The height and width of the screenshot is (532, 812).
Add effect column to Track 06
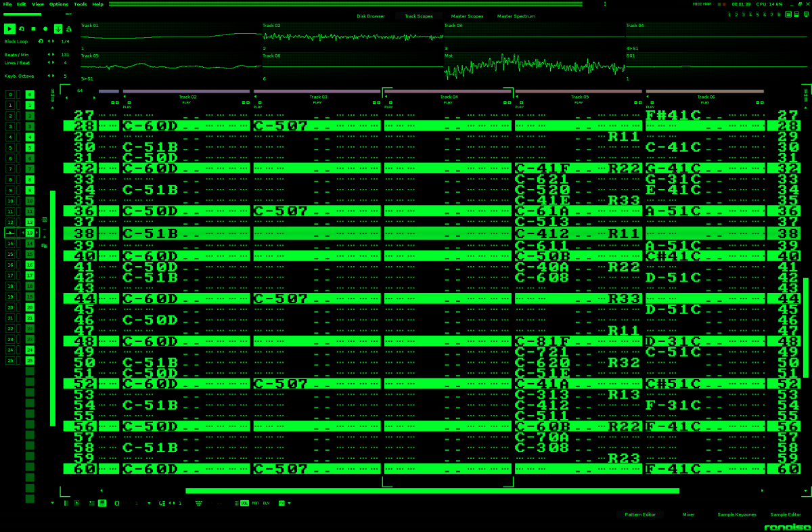pos(762,102)
